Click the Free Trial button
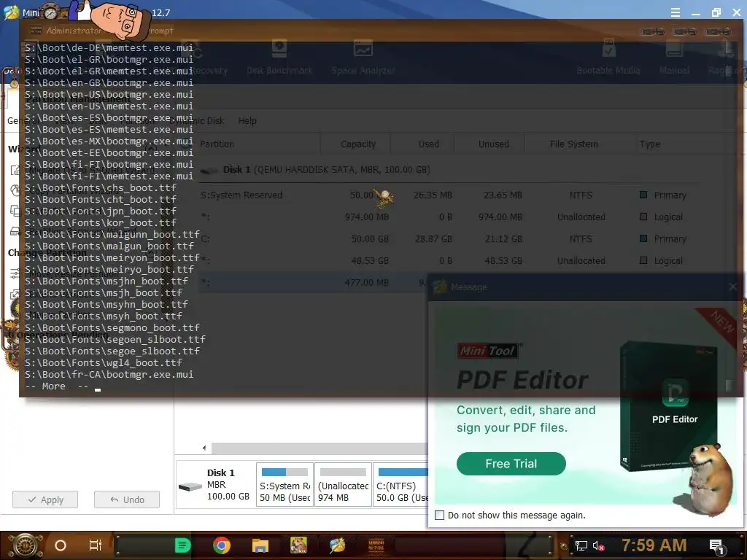Image resolution: width=747 pixels, height=560 pixels. point(511,463)
